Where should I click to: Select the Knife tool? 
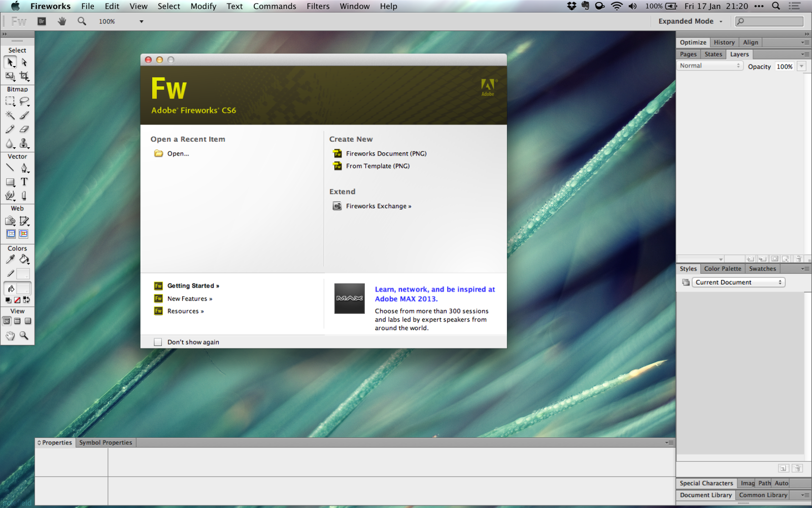24,196
